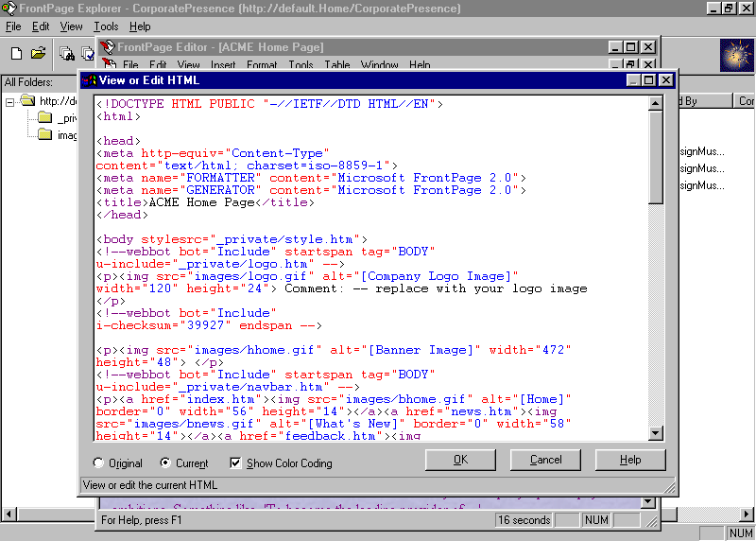The image size is (756, 541).
Task: Click the View or Edit HTML dialog icon
Action: coord(90,80)
